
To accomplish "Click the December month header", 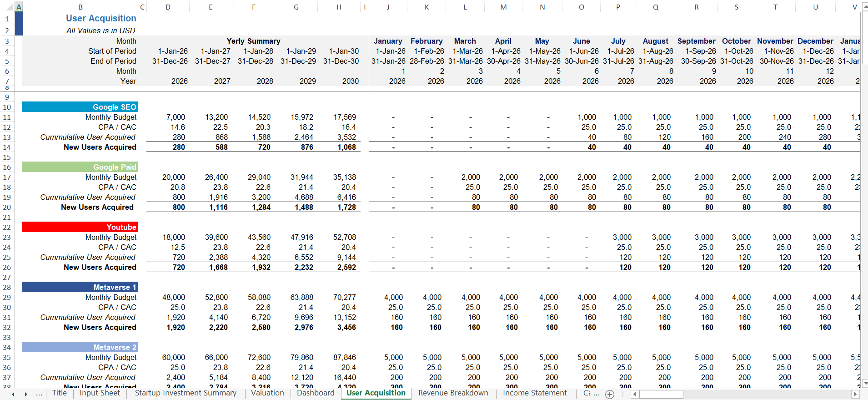I will pyautogui.click(x=815, y=41).
